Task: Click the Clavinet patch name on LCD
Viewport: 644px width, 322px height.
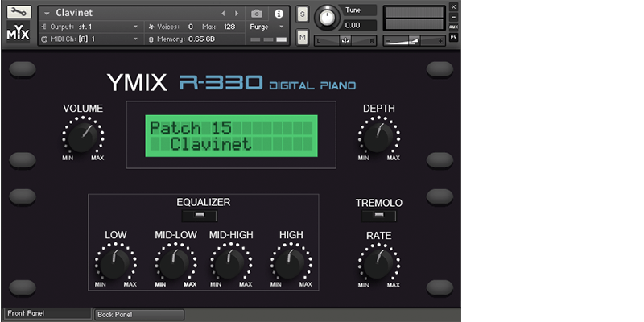Action: pos(211,144)
